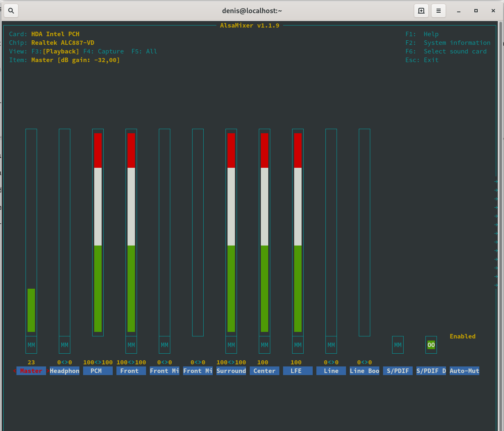Click the 100<>100 value above PCM
Viewport: 504px width, 431px height.
[98, 362]
